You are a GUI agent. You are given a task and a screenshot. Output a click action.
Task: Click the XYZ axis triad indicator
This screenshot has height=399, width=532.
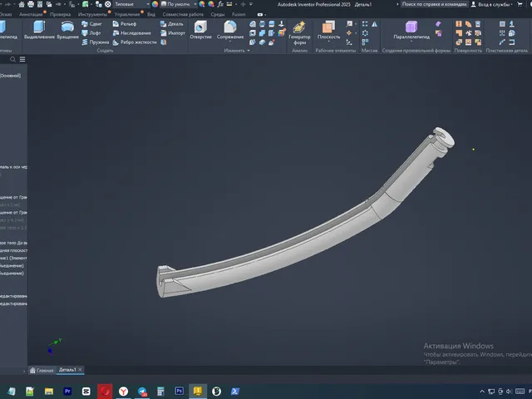(54, 347)
